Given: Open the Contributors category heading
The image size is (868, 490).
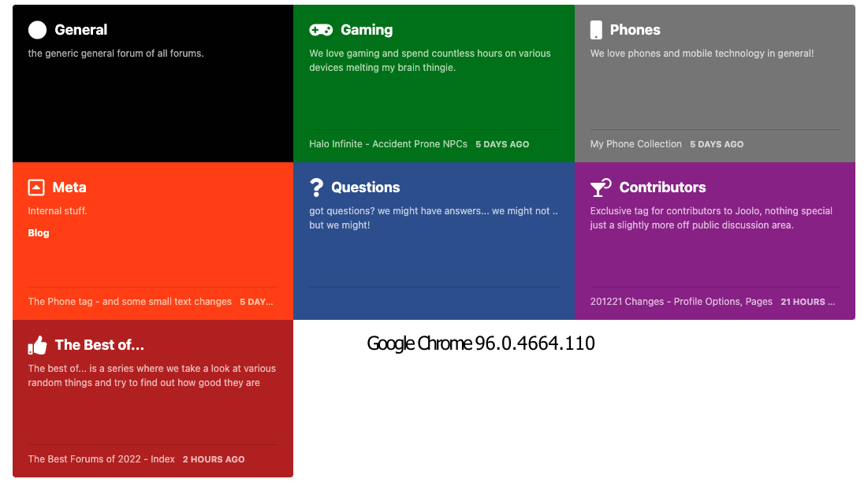Looking at the screenshot, I should [x=662, y=187].
